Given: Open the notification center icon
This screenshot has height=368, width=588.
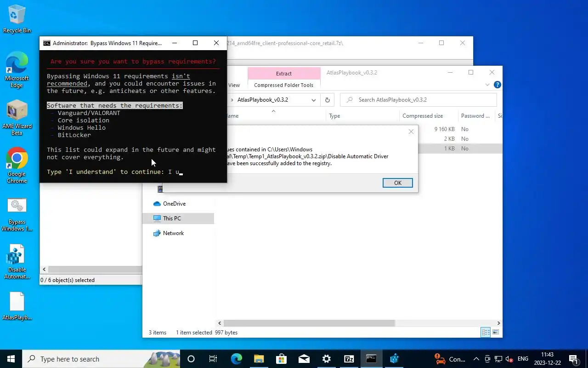Looking at the screenshot, I should click(574, 359).
